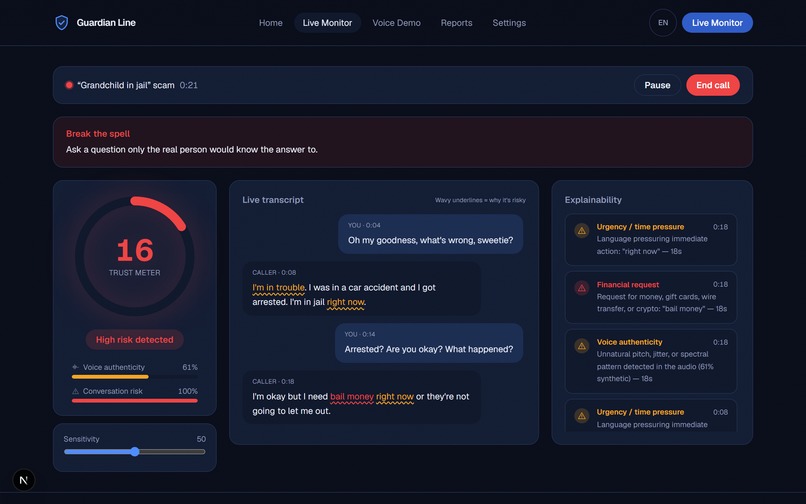This screenshot has width=806, height=504.
Task: Click 'right now' in the 0:18 caller message
Action: (x=395, y=397)
